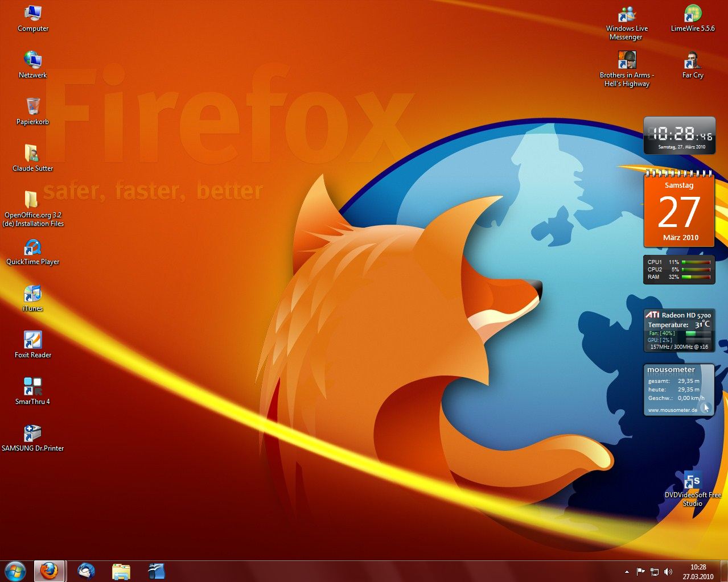Open the www.mousometer.de link
The width and height of the screenshot is (728, 582).
point(673,410)
